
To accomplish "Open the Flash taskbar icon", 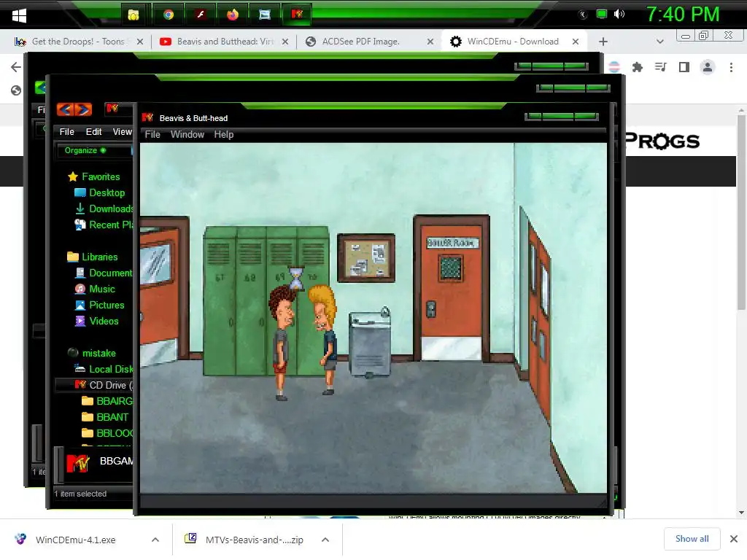I will point(201,15).
